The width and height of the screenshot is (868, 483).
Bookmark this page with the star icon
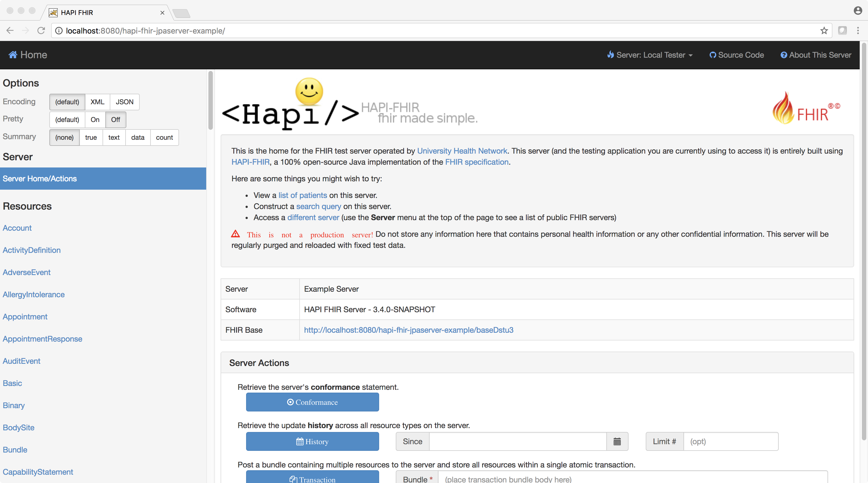[x=824, y=31]
